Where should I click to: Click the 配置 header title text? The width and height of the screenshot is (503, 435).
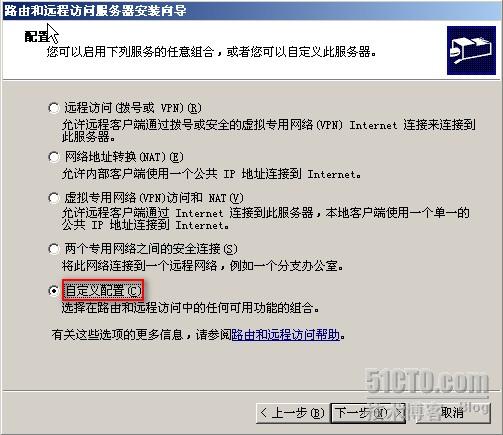[37, 37]
